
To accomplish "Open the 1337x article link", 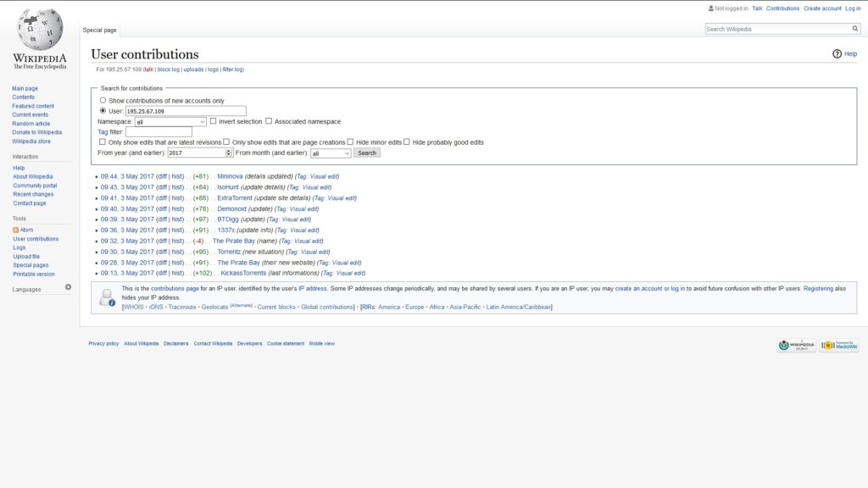I will pyautogui.click(x=225, y=230).
